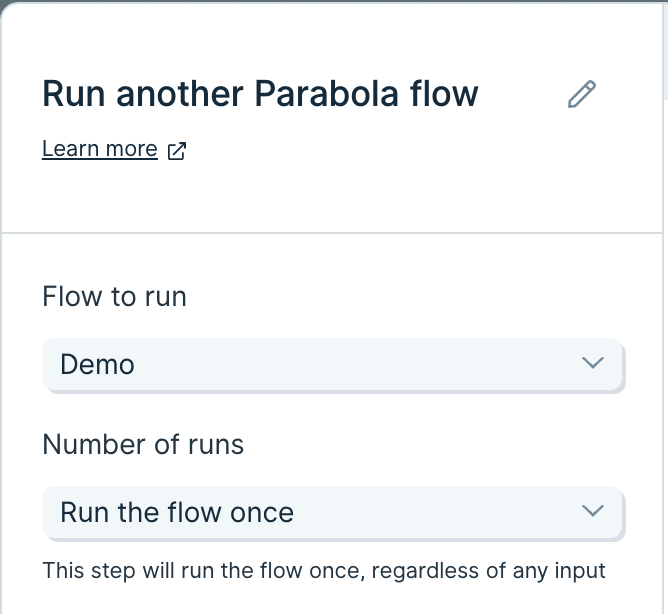Click the Run the flow once text
This screenshot has height=614, width=668.
click(177, 512)
